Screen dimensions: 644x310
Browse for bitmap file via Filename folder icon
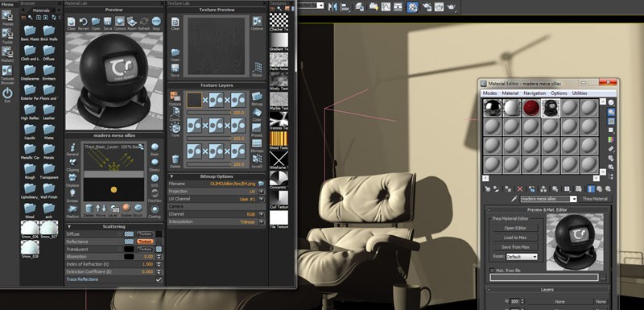click(261, 184)
